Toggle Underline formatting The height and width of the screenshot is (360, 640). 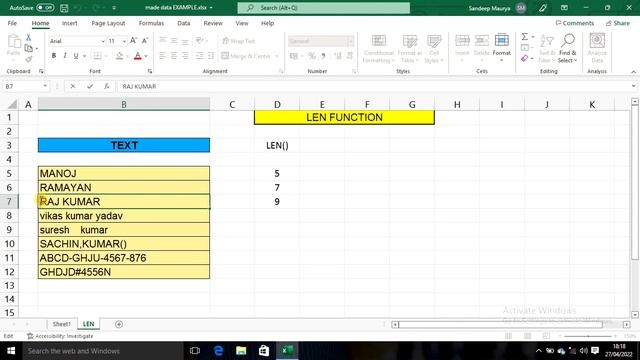coord(76,56)
